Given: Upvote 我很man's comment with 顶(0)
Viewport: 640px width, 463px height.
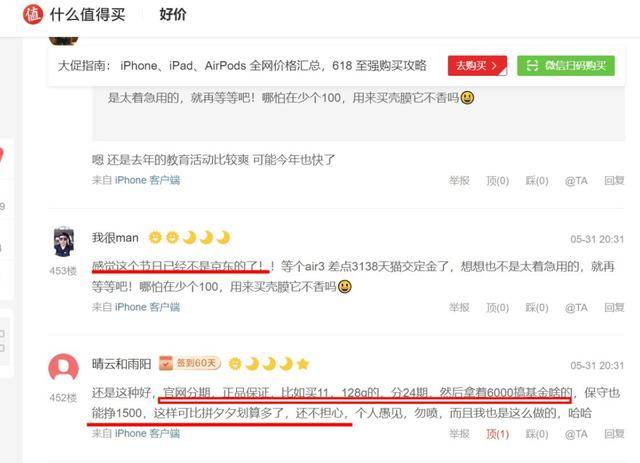Looking at the screenshot, I should click(498, 307).
